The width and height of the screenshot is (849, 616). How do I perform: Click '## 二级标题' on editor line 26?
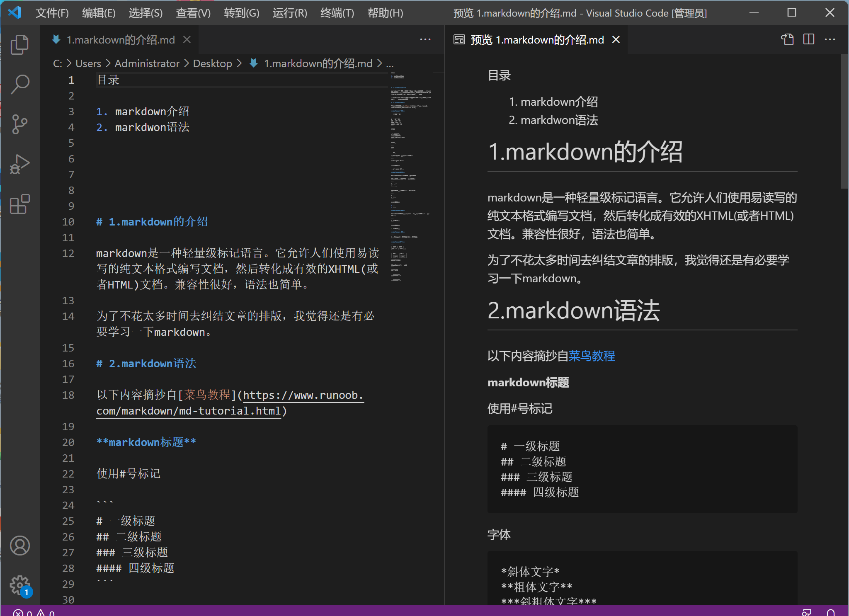click(x=129, y=537)
